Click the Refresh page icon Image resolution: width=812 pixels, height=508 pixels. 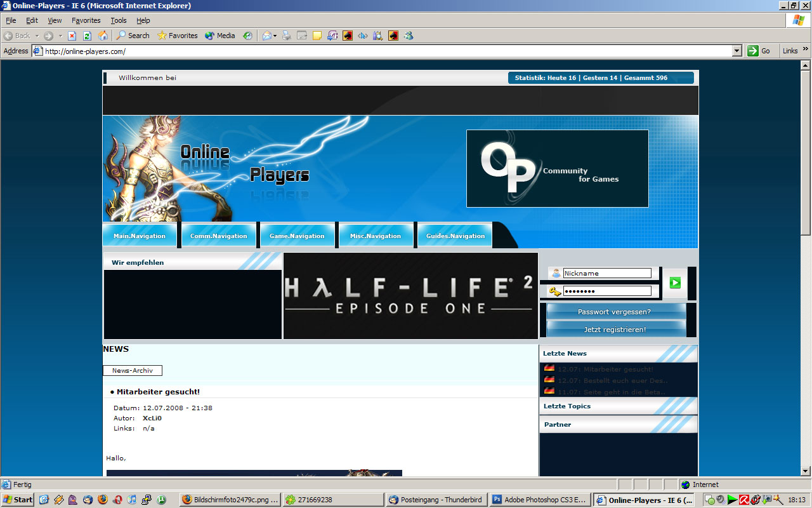[88, 36]
